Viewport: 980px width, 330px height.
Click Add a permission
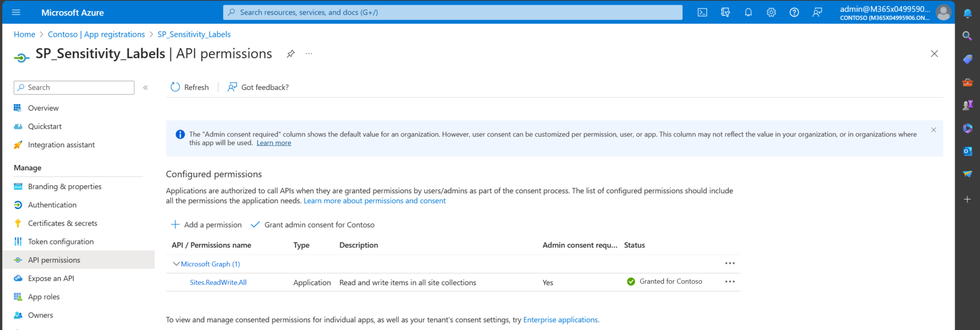point(206,225)
